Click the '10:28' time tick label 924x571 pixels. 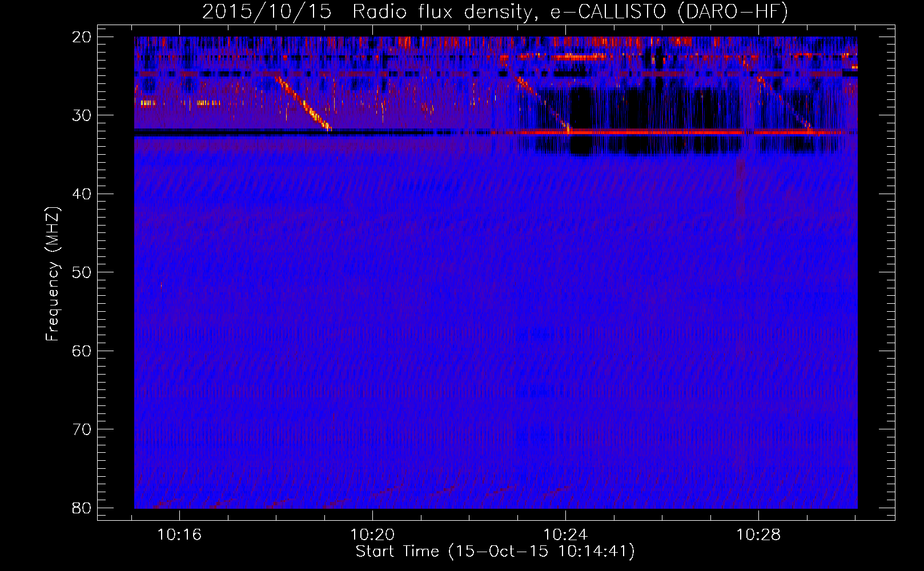pos(758,535)
